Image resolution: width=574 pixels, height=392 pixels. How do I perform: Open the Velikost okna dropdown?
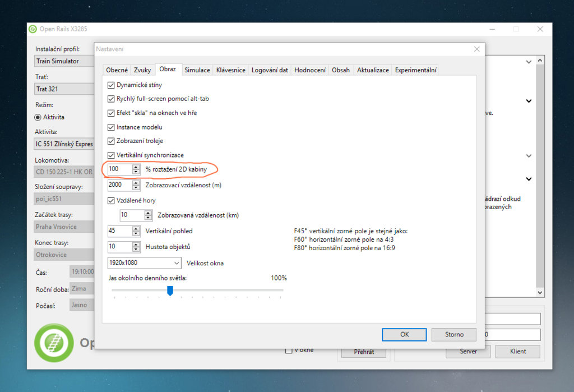144,262
